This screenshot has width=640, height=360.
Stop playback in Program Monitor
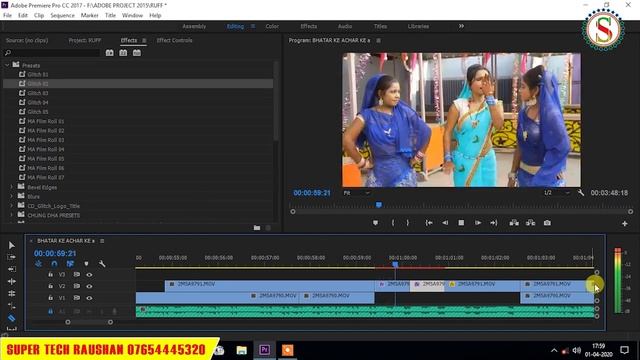[x=461, y=223]
